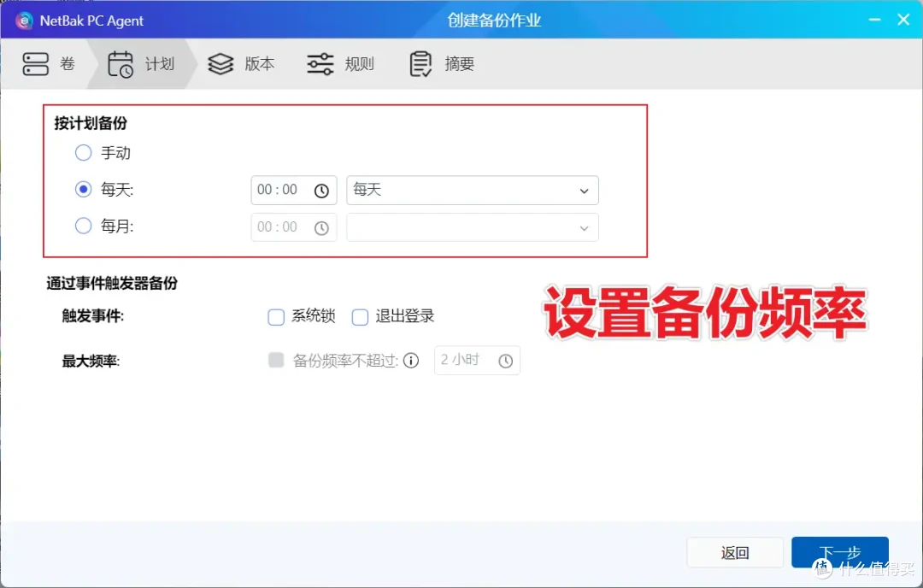Click the volume step storage icon
Image resolution: width=923 pixels, height=588 pixels.
pyautogui.click(x=35, y=64)
